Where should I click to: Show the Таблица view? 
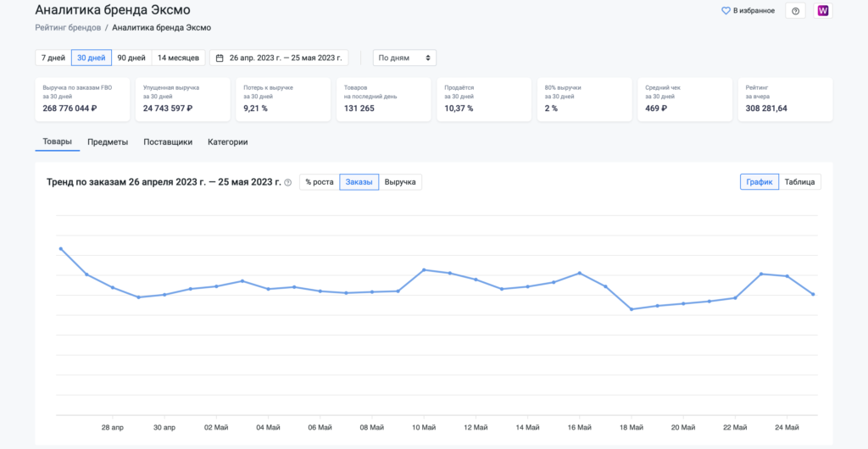coord(800,182)
